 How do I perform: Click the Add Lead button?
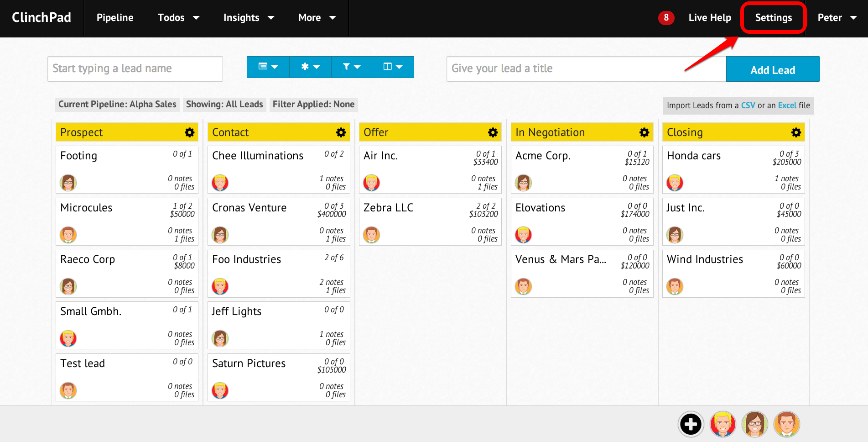tap(773, 69)
